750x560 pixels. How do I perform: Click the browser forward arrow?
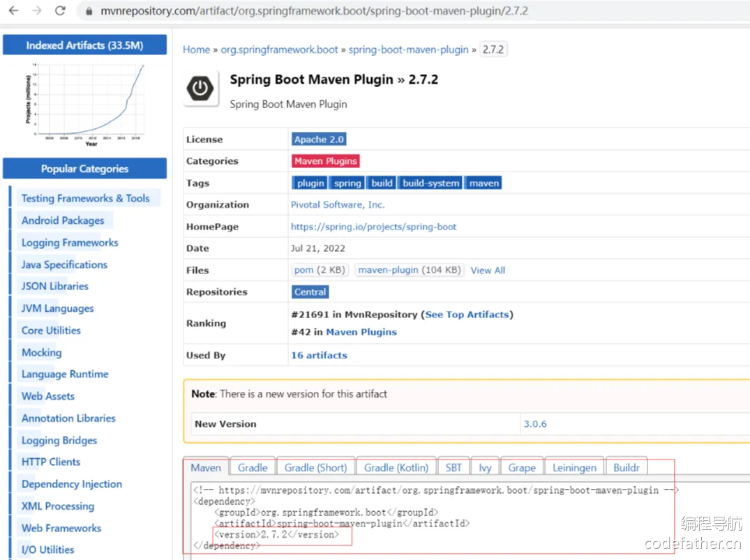[x=37, y=10]
